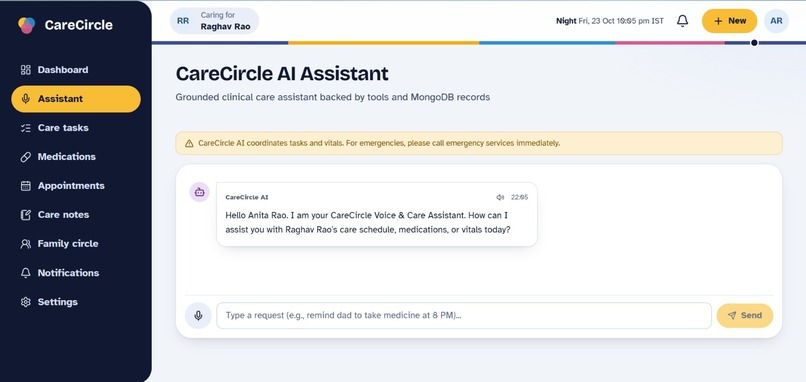The height and width of the screenshot is (382, 806).
Task: Click the Night Fri, 23 Oct date text
Action: (610, 21)
